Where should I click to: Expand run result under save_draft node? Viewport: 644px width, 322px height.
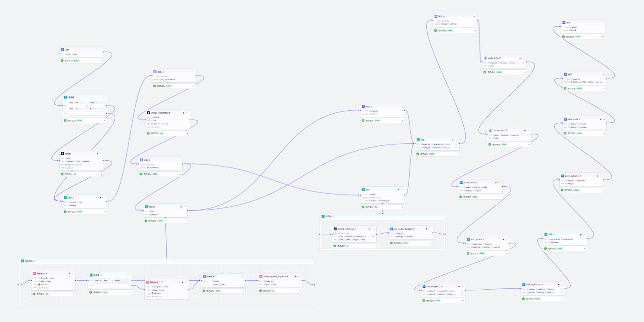point(604,133)
